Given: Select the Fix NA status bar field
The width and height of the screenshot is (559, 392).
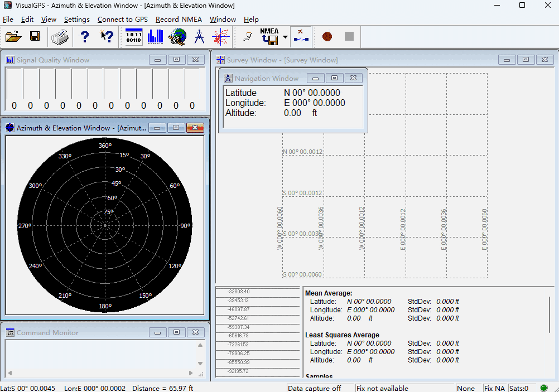Looking at the screenshot, I should point(494,388).
